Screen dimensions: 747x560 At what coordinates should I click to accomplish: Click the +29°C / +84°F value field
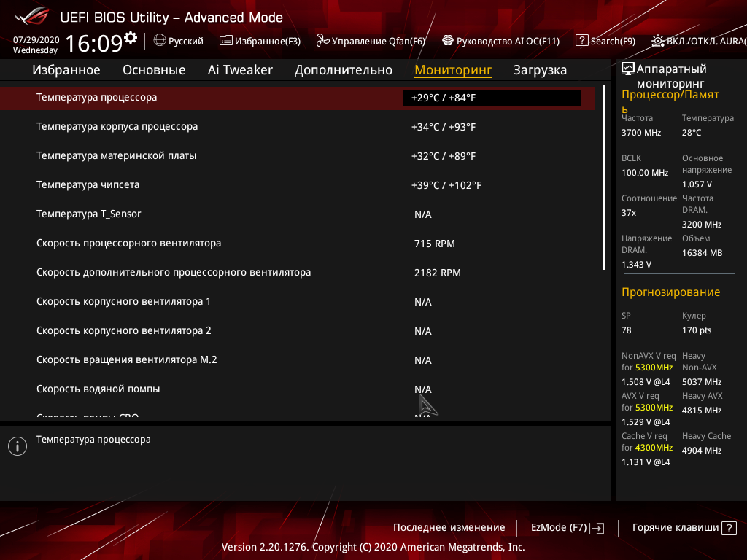(492, 98)
